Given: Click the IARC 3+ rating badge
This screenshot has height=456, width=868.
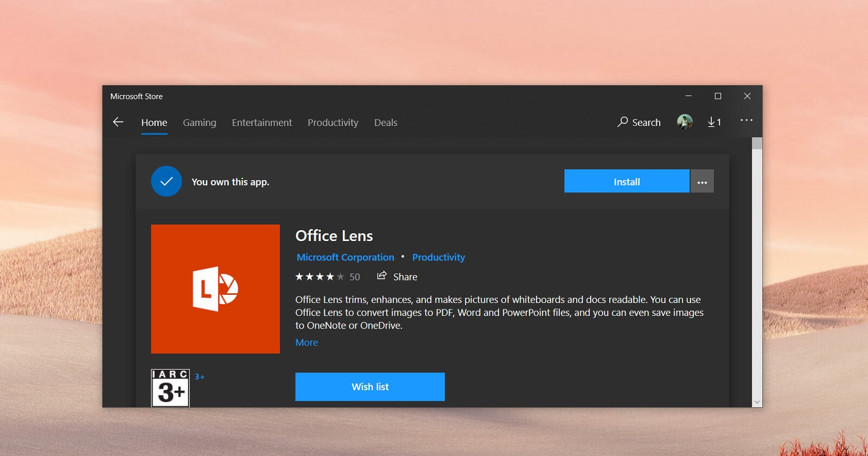Looking at the screenshot, I should pos(170,388).
